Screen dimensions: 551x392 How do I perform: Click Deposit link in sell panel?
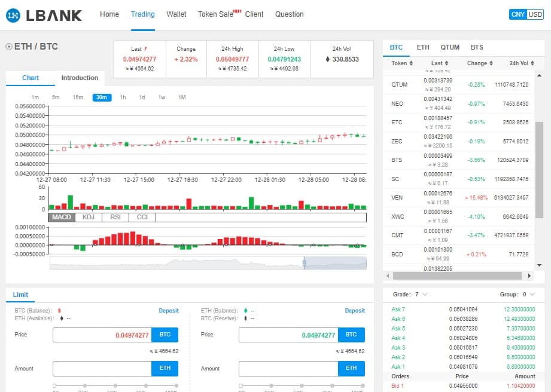pos(355,311)
